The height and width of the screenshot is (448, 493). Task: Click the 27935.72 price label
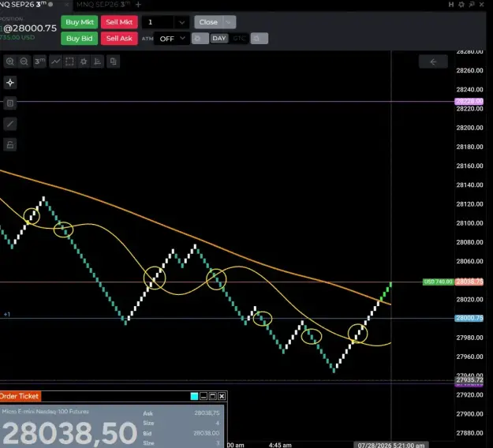coord(469,380)
